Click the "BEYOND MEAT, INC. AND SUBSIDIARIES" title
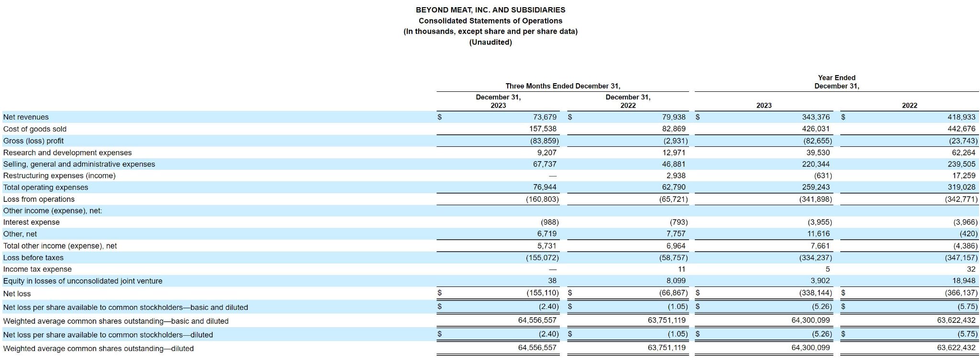Viewport: 980px width, 363px height. coord(490,10)
